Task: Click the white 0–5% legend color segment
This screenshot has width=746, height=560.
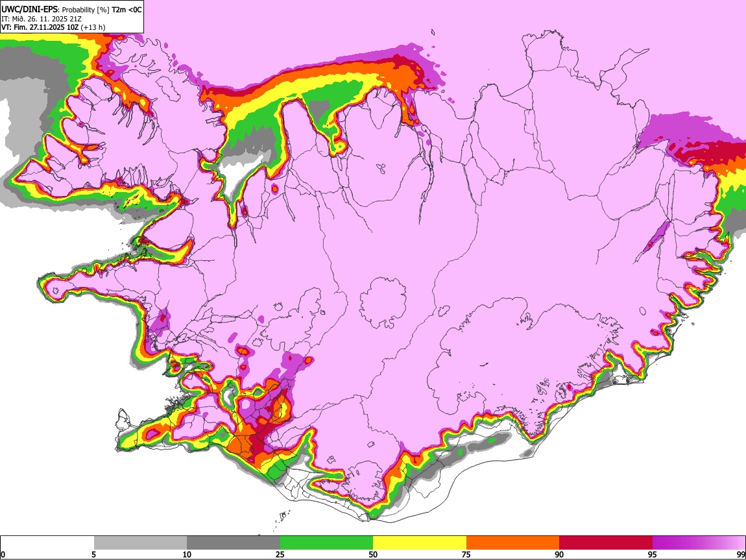Action: 47,542
